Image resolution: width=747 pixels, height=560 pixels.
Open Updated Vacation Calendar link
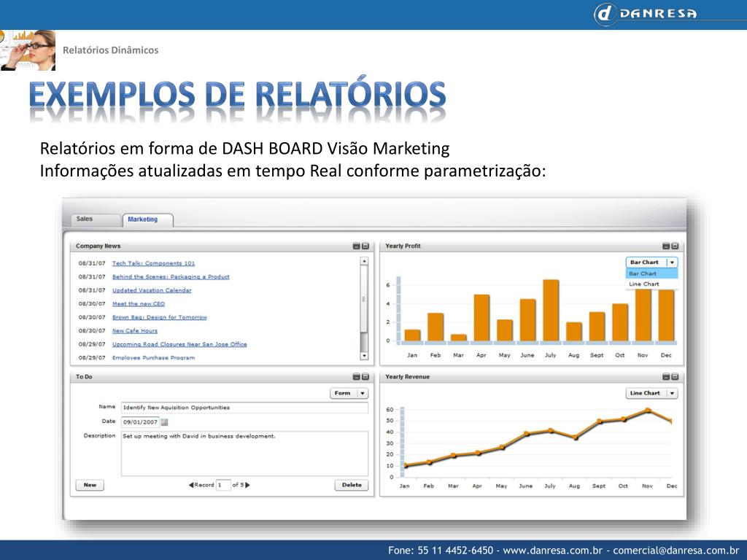[x=152, y=290]
